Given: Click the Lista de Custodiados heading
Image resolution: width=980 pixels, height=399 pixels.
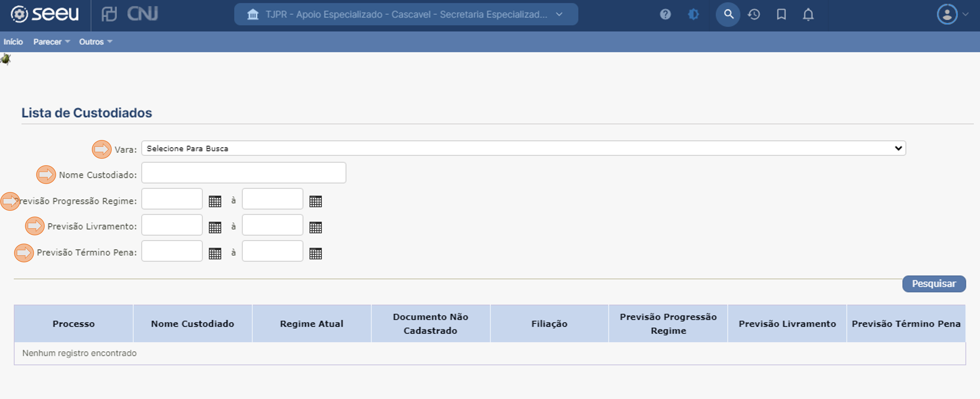Looking at the screenshot, I should point(86,113).
